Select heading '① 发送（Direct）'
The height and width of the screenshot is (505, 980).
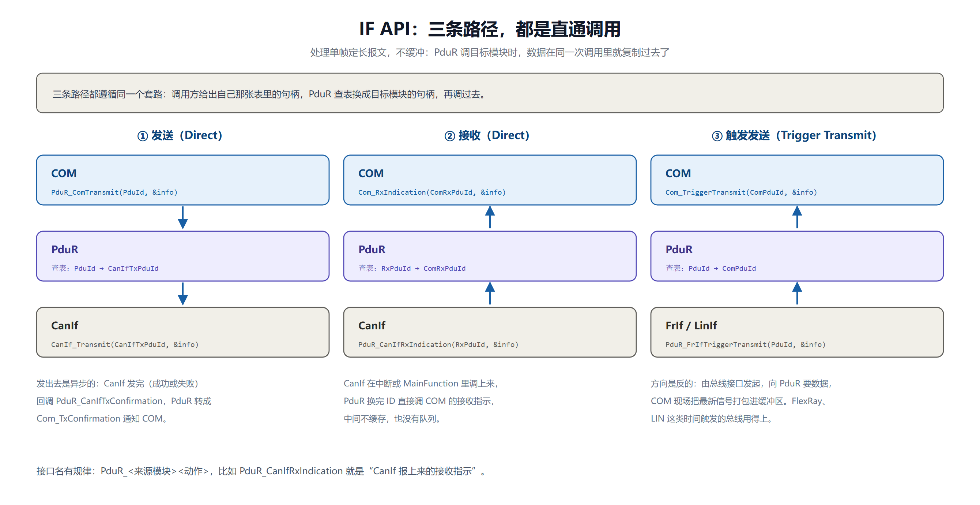pyautogui.click(x=180, y=135)
